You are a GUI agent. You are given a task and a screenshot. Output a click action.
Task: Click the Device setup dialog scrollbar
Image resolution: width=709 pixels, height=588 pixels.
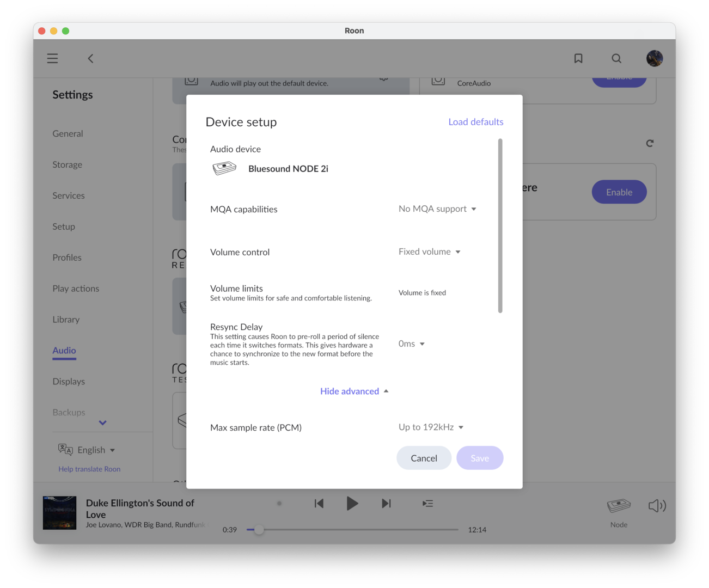click(x=500, y=226)
